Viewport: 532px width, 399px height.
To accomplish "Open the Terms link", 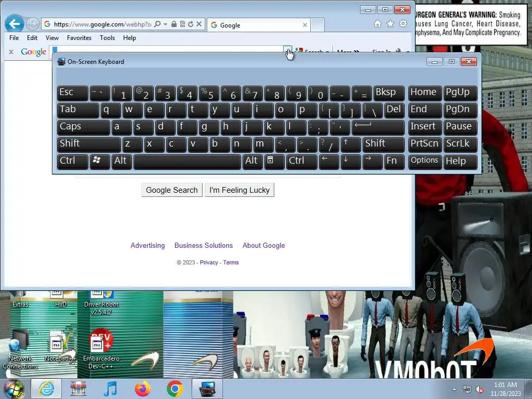I will coord(231,262).
